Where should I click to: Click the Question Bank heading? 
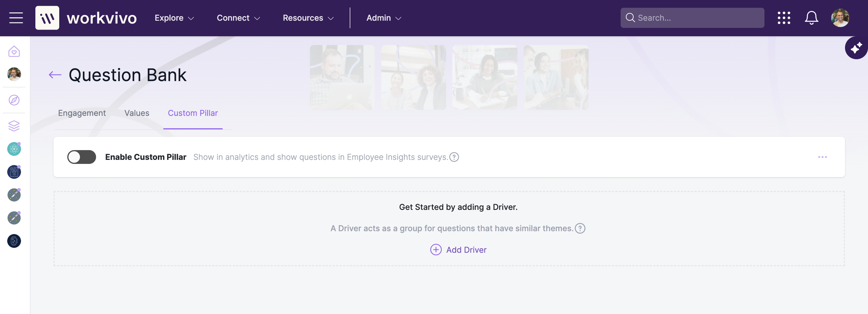(x=127, y=75)
